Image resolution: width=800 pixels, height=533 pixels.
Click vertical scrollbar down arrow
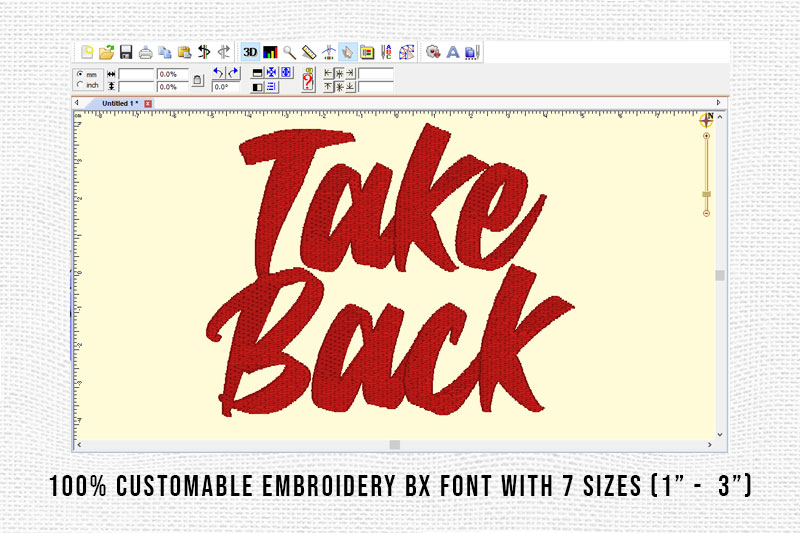pos(720,435)
